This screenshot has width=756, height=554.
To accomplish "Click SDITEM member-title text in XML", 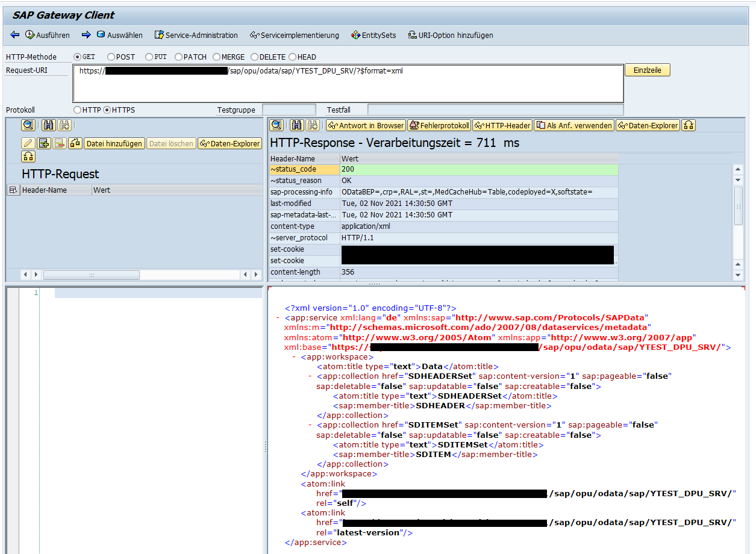I will pyautogui.click(x=433, y=454).
